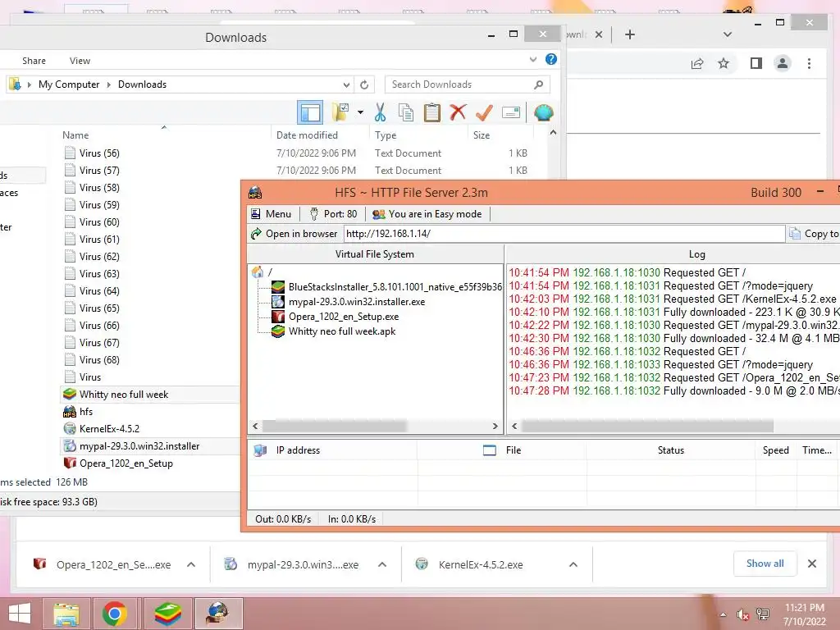Sort files by Date modified column

pos(307,135)
